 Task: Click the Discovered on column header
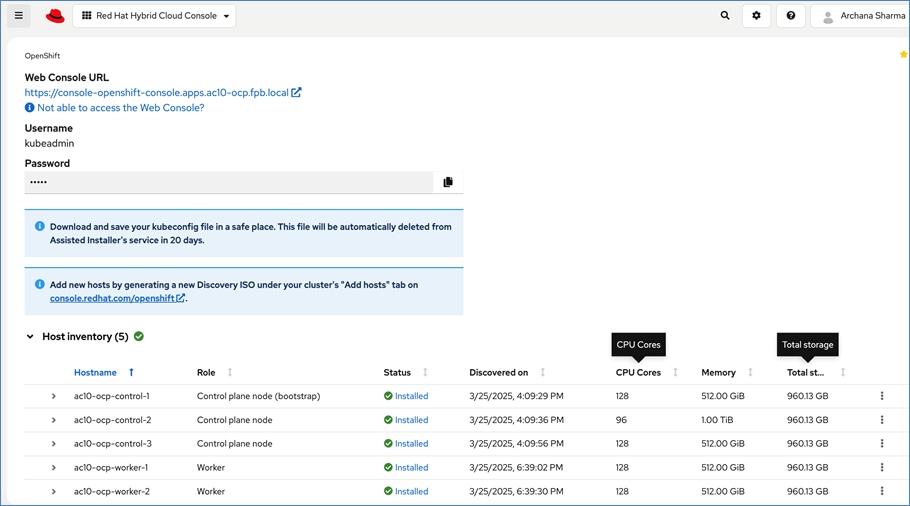click(x=499, y=373)
